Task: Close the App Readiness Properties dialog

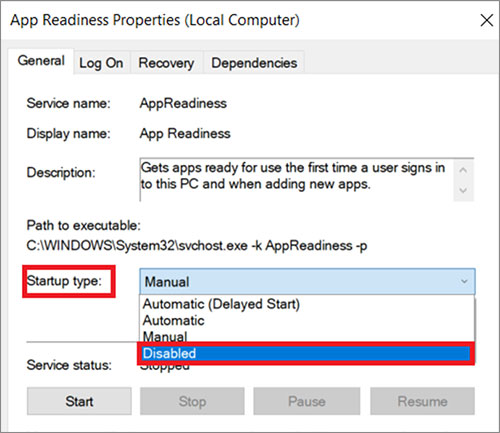Action: click(x=486, y=20)
